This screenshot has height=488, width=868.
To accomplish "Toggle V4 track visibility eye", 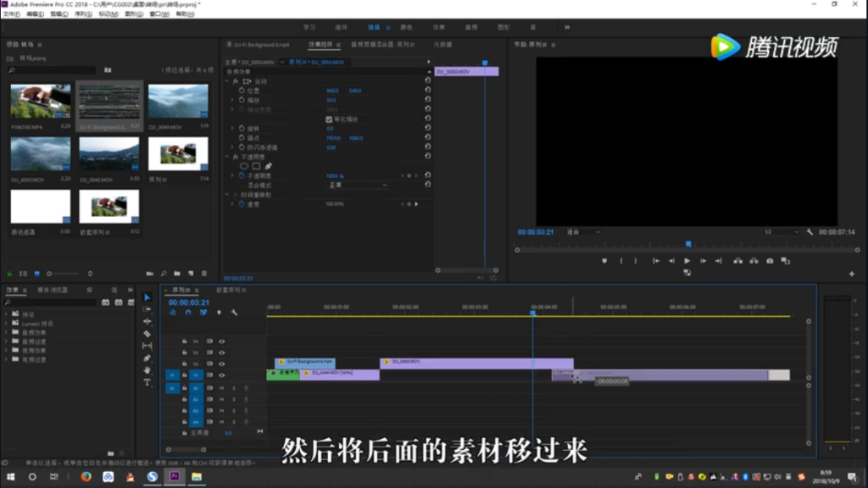I will (222, 341).
